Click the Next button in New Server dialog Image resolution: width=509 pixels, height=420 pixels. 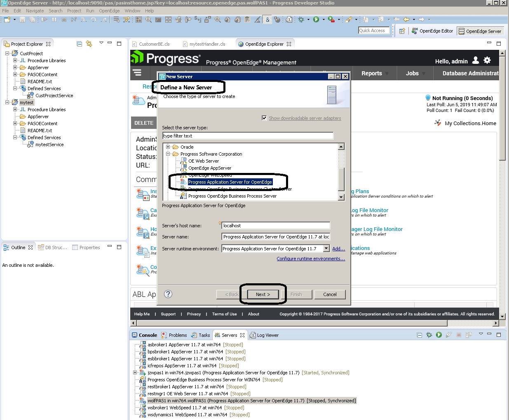click(263, 294)
